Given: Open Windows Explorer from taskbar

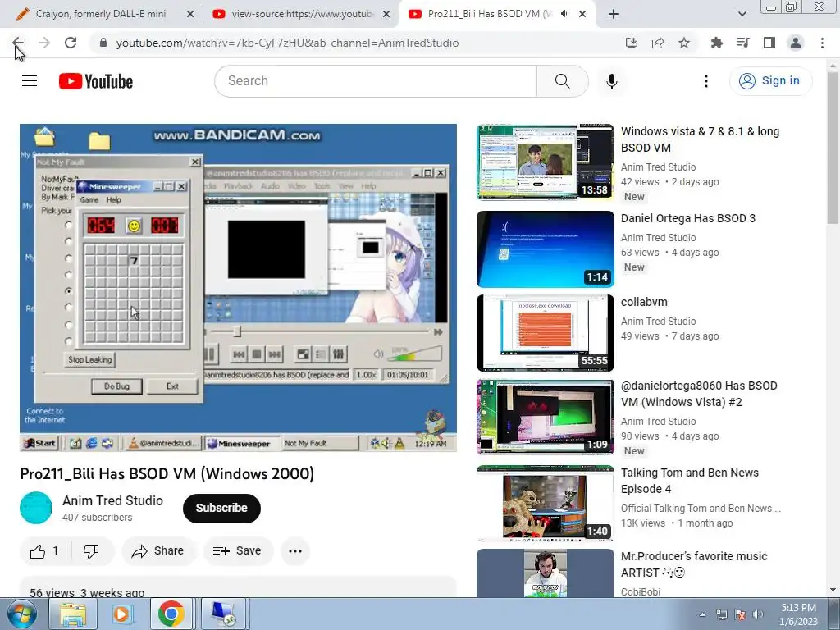Looking at the screenshot, I should coord(73,614).
